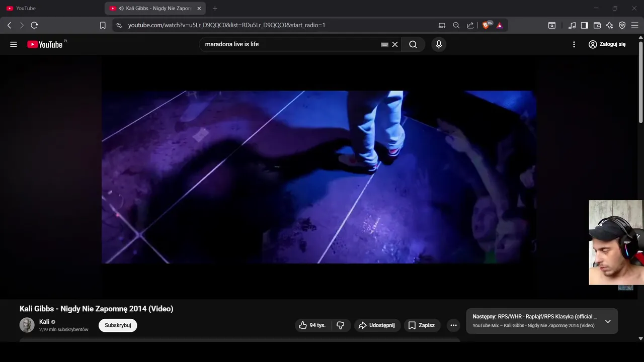Open the browser main hamburger menu

tap(635, 25)
